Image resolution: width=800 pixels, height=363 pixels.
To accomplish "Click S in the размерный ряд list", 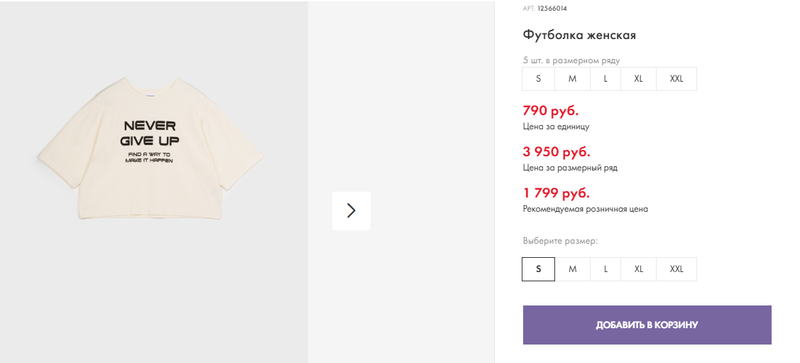I will pos(538,79).
